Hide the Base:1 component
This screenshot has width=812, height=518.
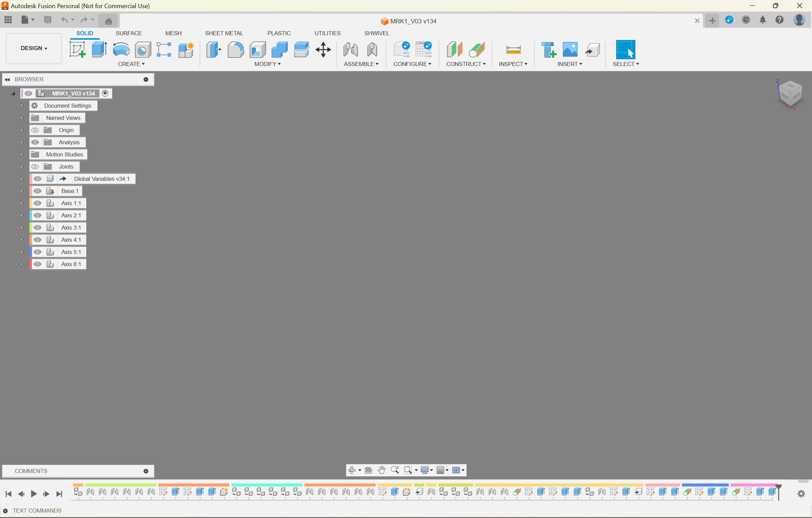pos(38,191)
